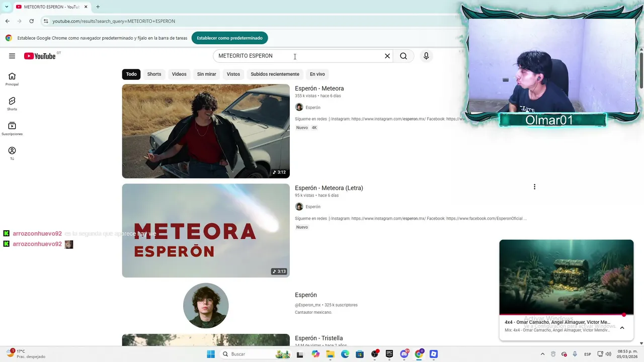Open Copilot from the taskbar

point(315,354)
